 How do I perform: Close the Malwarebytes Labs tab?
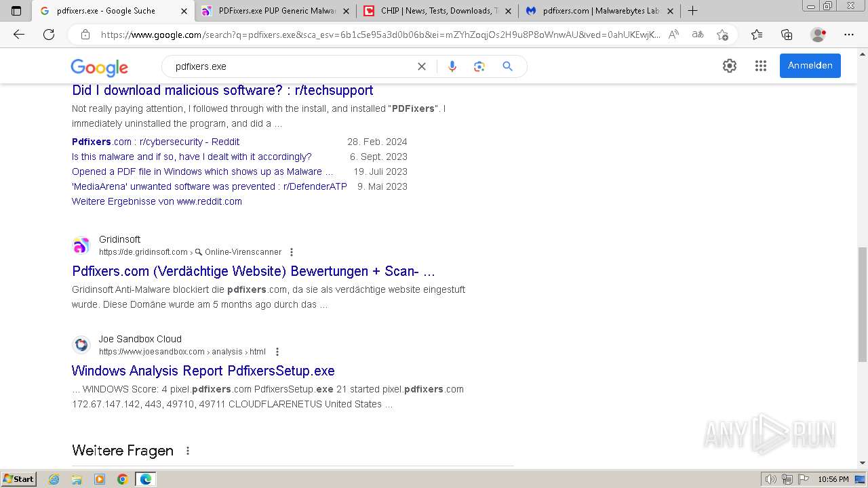click(x=670, y=11)
